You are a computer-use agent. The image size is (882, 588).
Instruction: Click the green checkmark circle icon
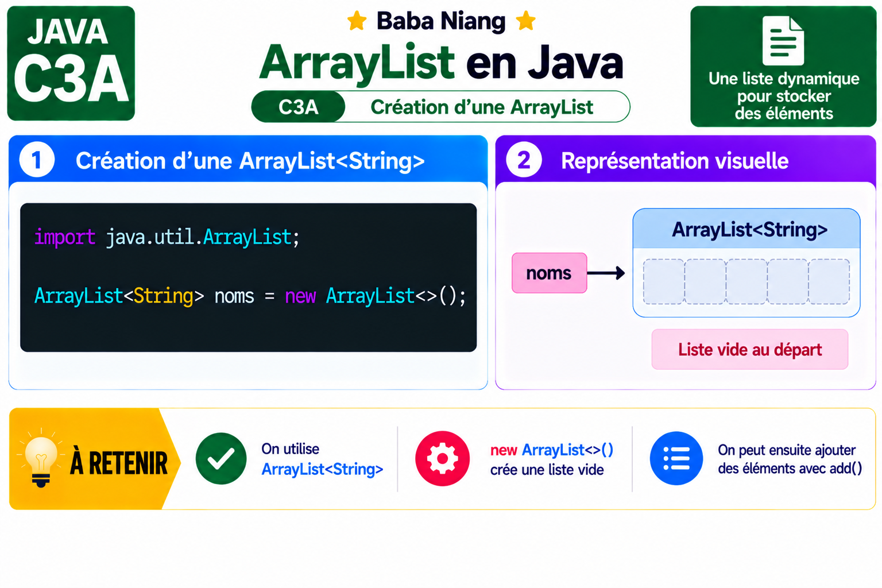221,458
